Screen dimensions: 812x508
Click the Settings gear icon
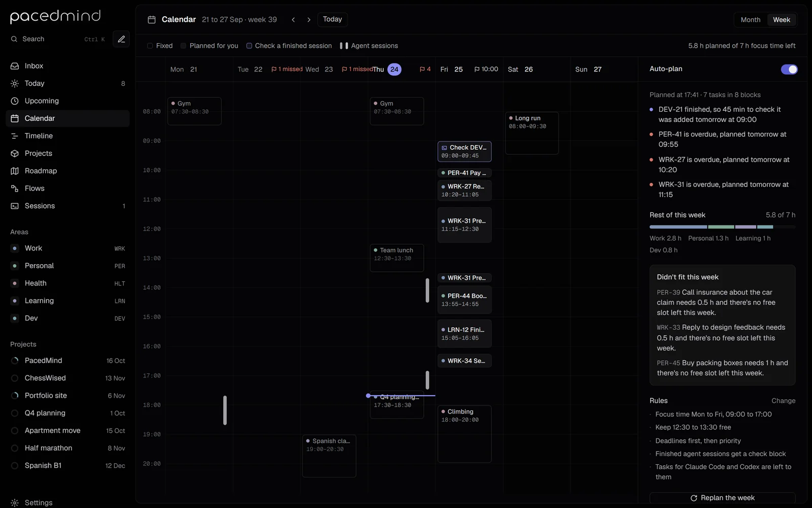click(15, 502)
